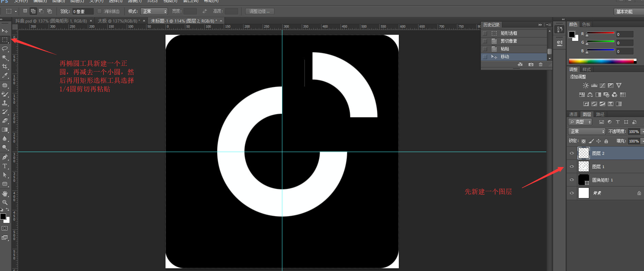Hide 背景 layer visibility eye
The height and width of the screenshot is (271, 644).
click(x=572, y=193)
